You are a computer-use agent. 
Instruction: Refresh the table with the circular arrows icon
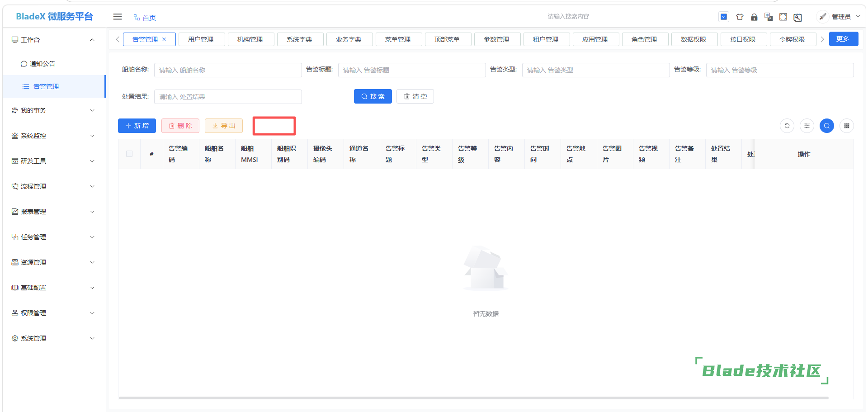tap(787, 126)
